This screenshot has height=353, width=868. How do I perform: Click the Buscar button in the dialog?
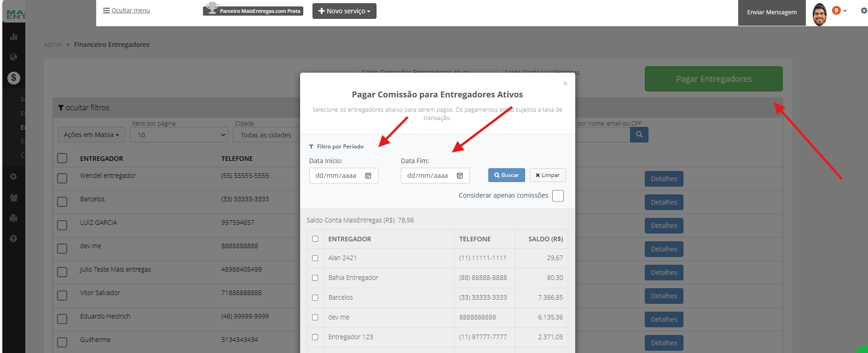pos(507,175)
